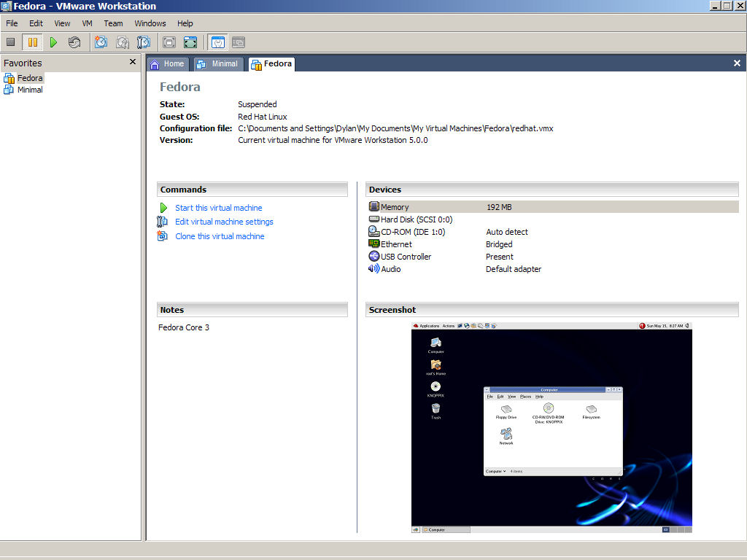Click the VMware Workstation 5.0.0 version text
Viewport: 747px width, 560px height.
(x=333, y=140)
